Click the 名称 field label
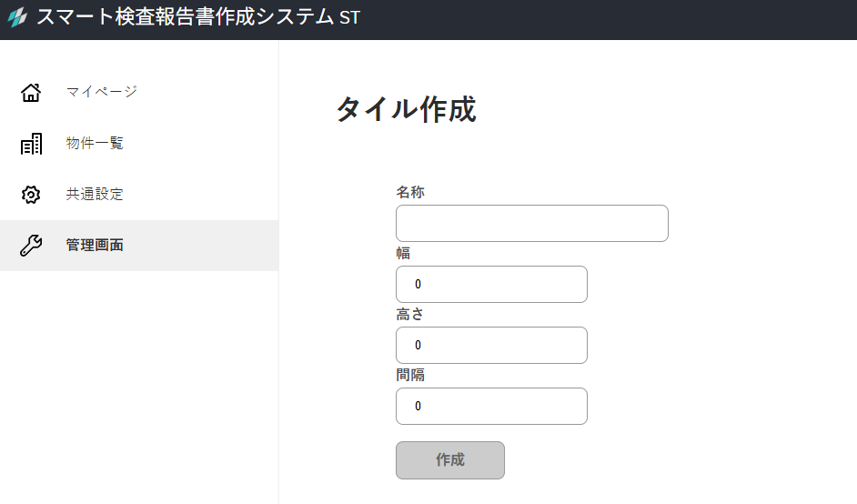Viewport: 857px width, 504px height. click(x=410, y=193)
